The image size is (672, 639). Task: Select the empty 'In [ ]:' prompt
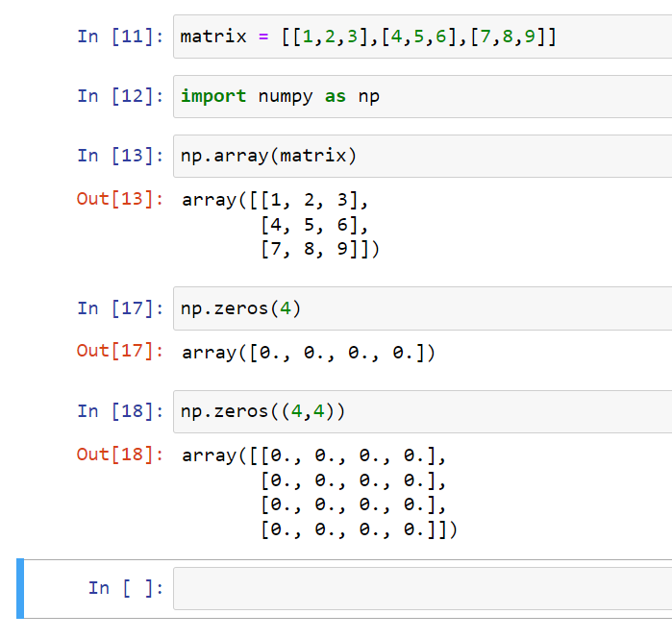tap(126, 588)
